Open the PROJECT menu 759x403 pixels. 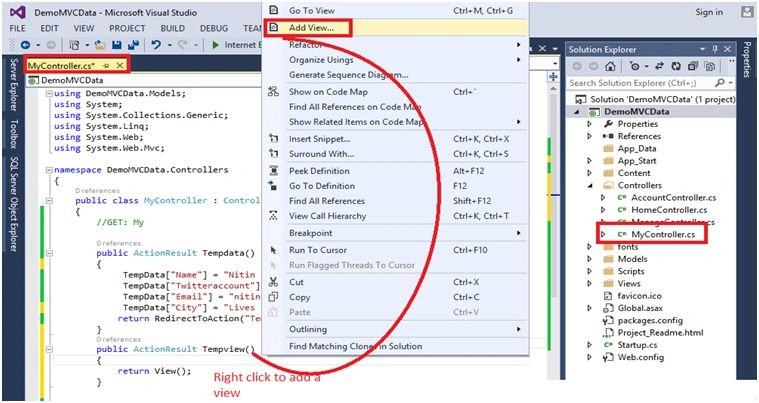point(127,29)
